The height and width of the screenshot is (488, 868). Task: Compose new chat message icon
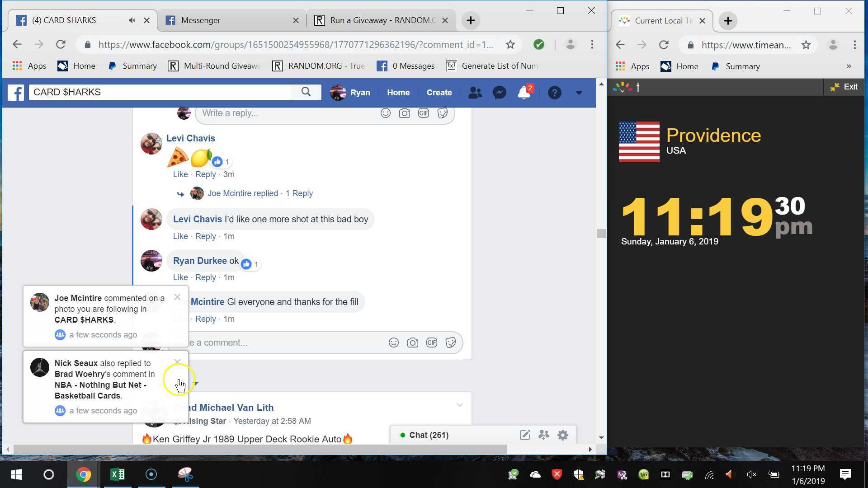(524, 435)
